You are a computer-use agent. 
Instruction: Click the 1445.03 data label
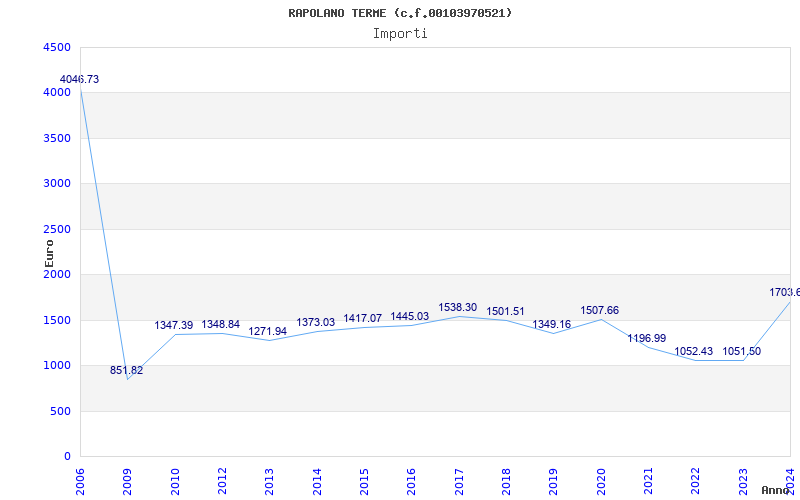point(410,316)
